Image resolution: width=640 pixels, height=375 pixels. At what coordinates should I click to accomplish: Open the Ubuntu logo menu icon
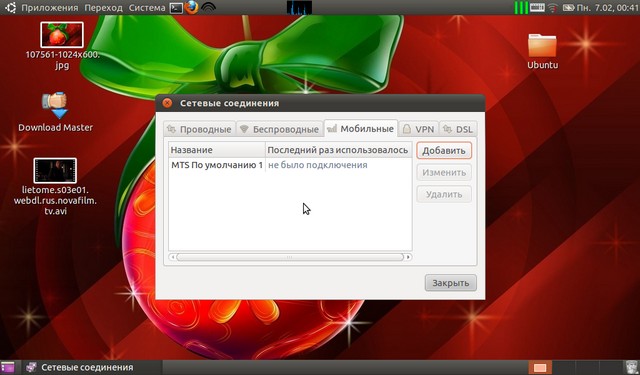tap(10, 7)
